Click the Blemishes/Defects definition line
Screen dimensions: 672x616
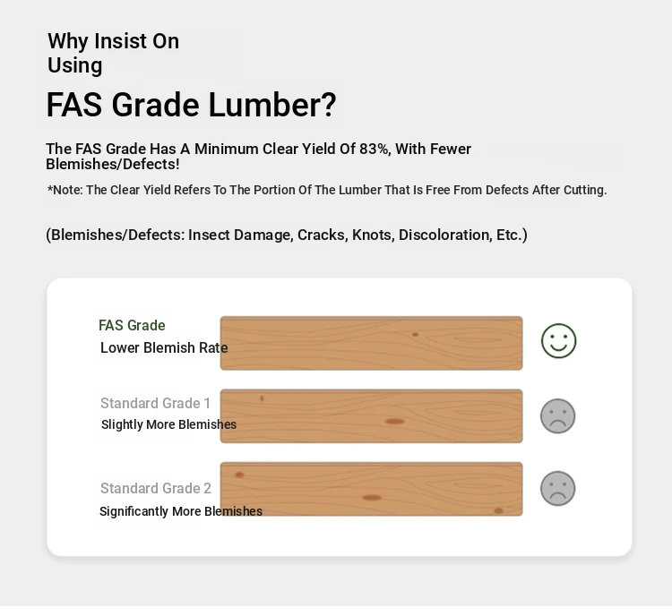pos(287,235)
